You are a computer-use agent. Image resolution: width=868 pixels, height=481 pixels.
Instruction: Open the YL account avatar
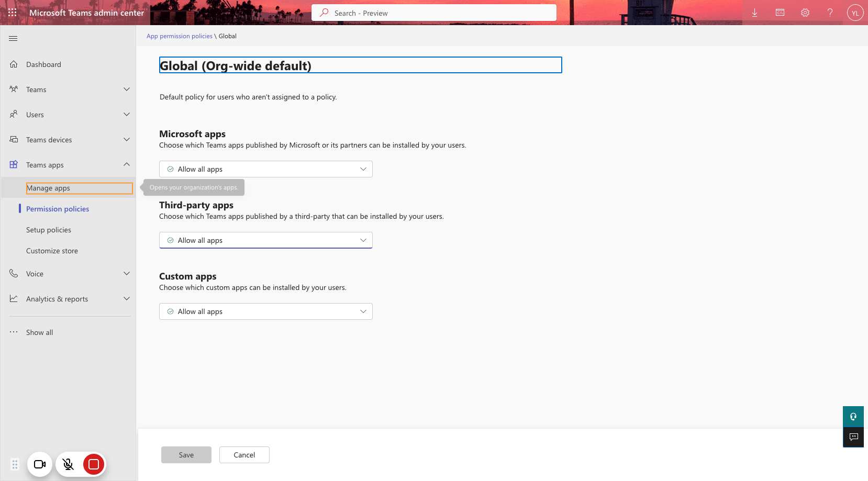(x=855, y=13)
